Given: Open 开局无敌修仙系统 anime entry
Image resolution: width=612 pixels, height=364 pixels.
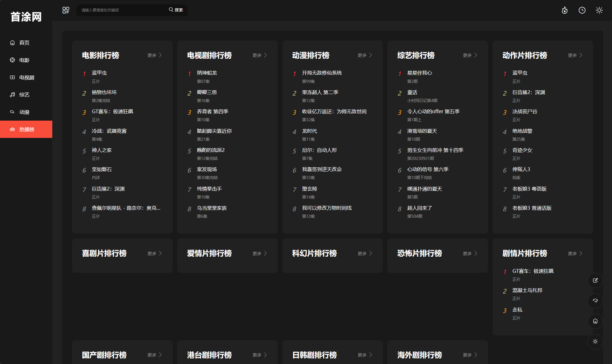Looking at the screenshot, I should pos(322,73).
